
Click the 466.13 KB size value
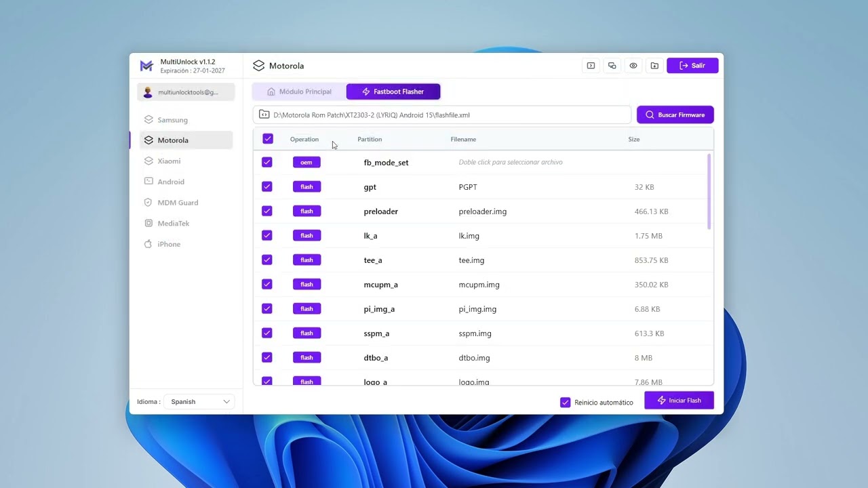point(652,211)
